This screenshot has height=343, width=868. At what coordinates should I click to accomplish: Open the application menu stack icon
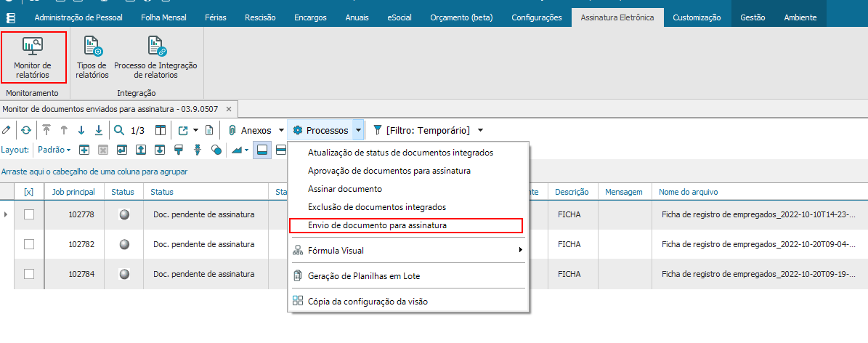coord(10,17)
